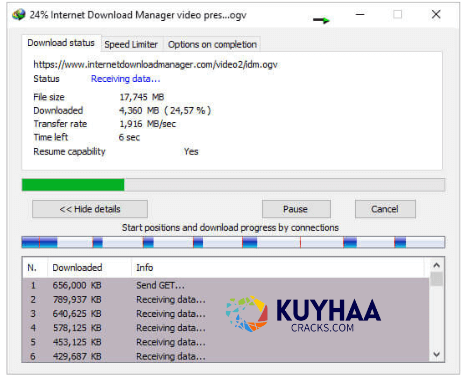Pause the current download

coord(296,209)
